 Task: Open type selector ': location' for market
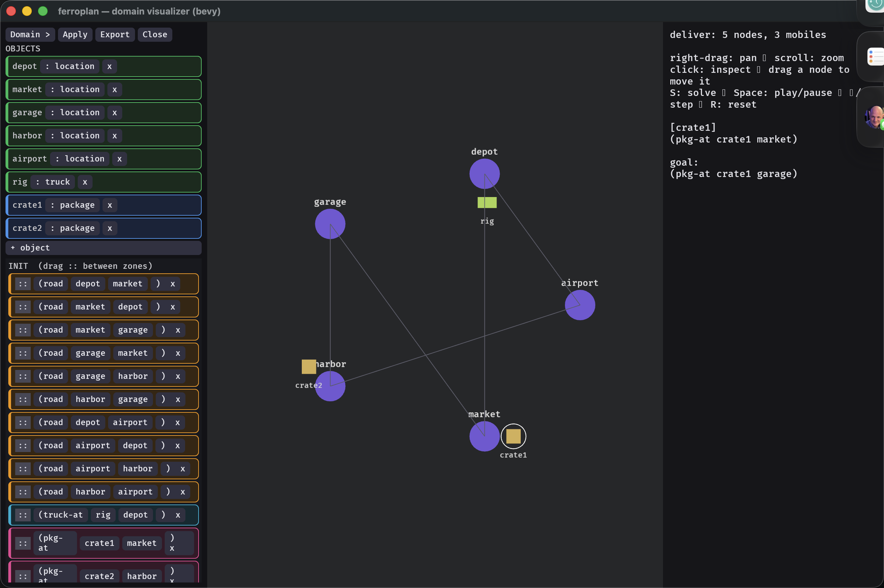pos(75,90)
